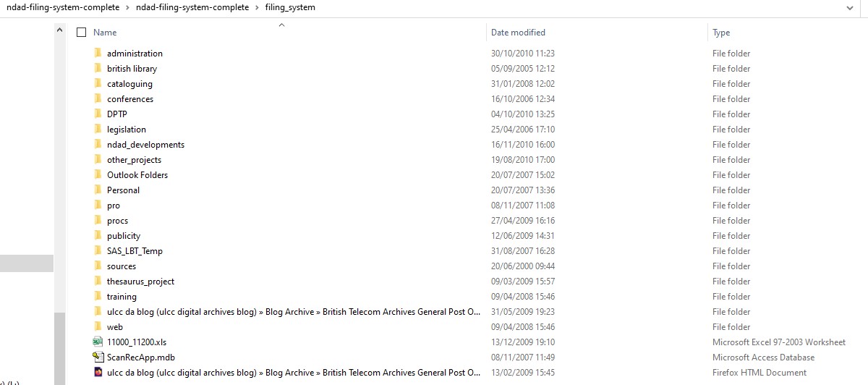
Task: Select the 'publicity' folder name
Action: point(124,235)
